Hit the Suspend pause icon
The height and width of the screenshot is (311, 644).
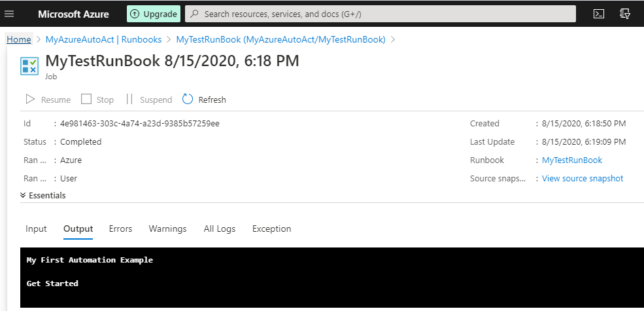tap(129, 99)
